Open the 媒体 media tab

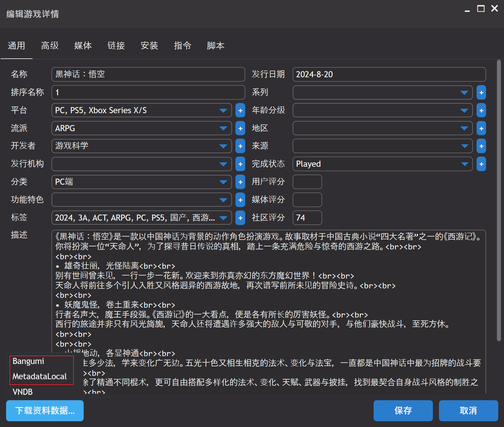pos(83,46)
